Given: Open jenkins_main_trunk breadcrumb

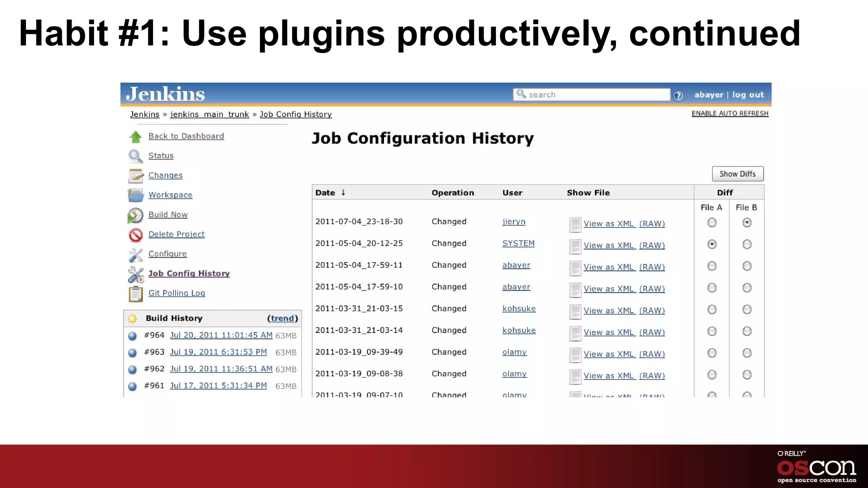Looking at the screenshot, I should [x=209, y=114].
